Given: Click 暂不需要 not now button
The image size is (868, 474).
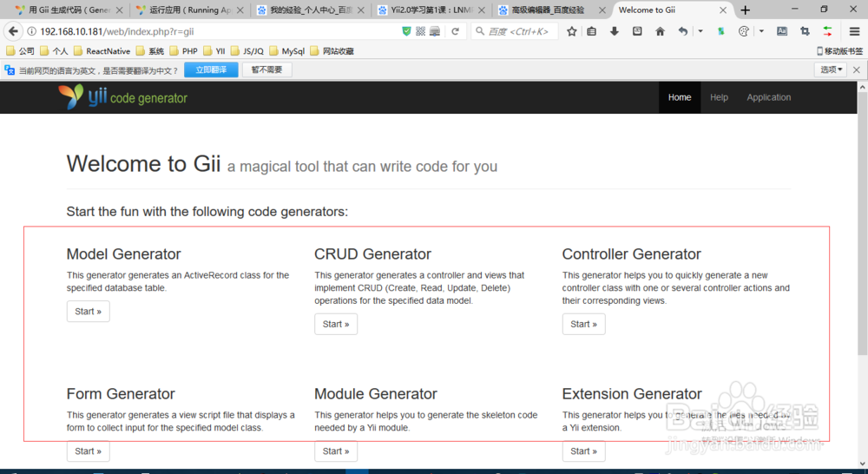Looking at the screenshot, I should coord(266,69).
